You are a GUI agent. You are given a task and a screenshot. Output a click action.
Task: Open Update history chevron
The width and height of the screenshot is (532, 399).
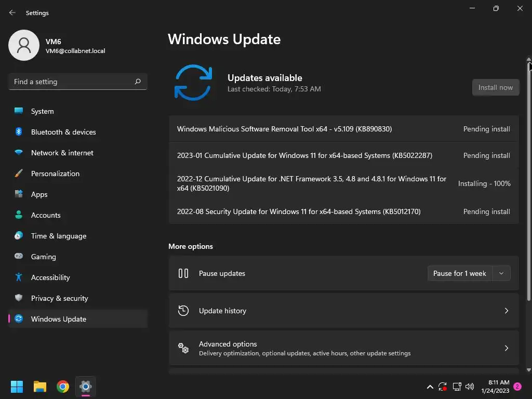506,311
